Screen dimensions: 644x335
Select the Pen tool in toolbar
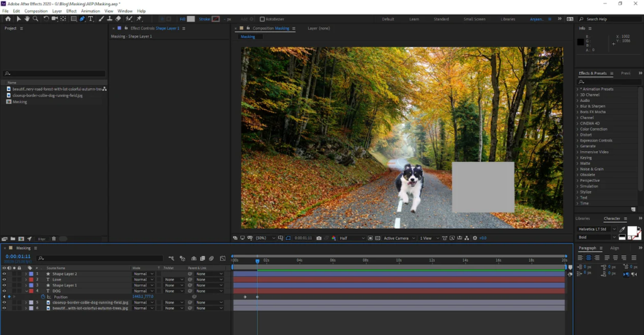[82, 19]
